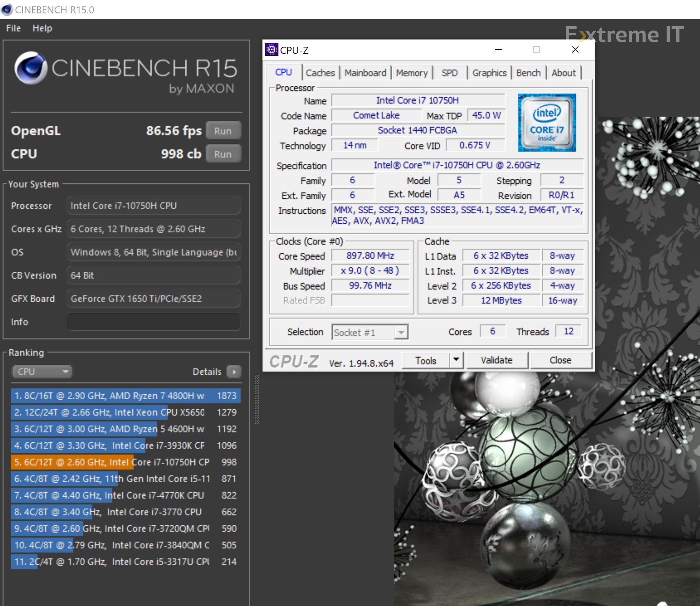
Task: Switch to the About tab
Action: [564, 73]
